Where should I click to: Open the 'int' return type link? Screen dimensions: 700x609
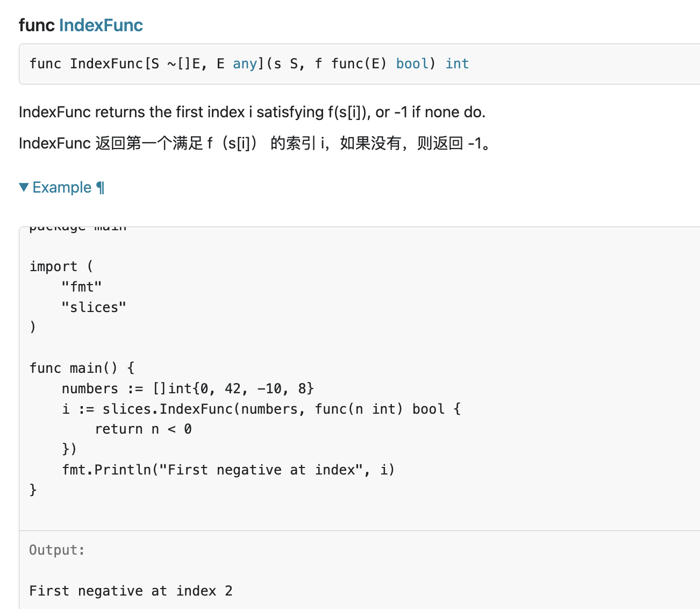pyautogui.click(x=457, y=64)
